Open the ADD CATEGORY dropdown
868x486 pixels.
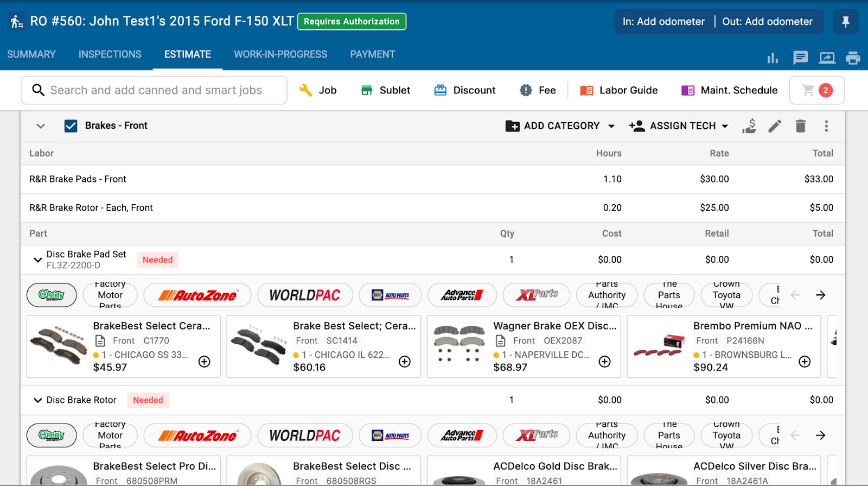pyautogui.click(x=560, y=126)
